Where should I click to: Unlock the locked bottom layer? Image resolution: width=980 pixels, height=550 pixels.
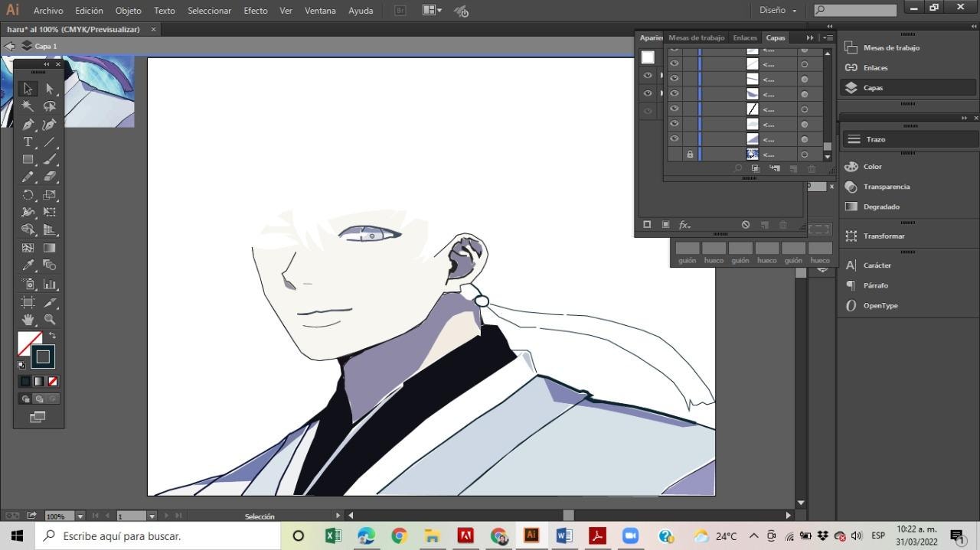689,154
